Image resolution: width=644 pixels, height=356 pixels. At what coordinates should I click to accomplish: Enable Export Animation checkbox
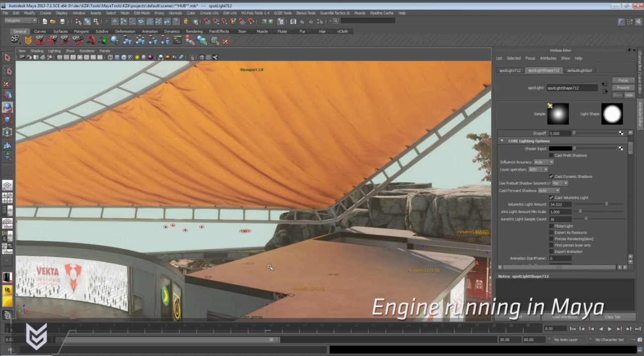coord(551,252)
